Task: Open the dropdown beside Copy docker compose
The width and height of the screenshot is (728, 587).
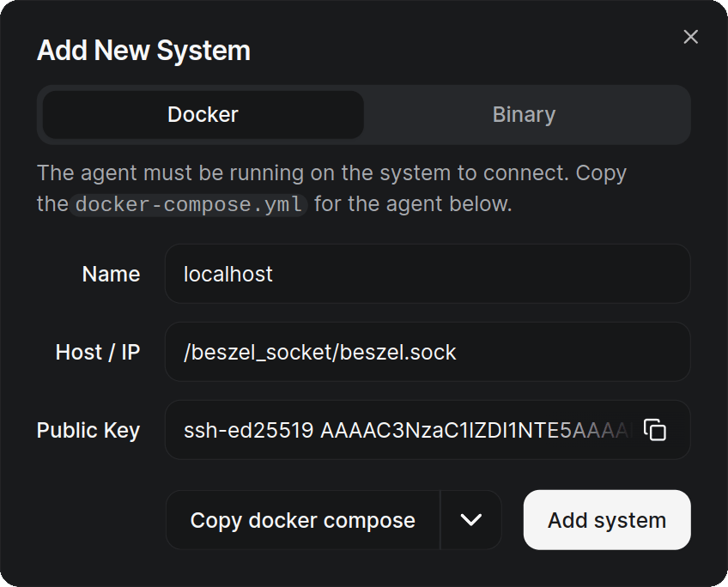Action: (x=470, y=520)
